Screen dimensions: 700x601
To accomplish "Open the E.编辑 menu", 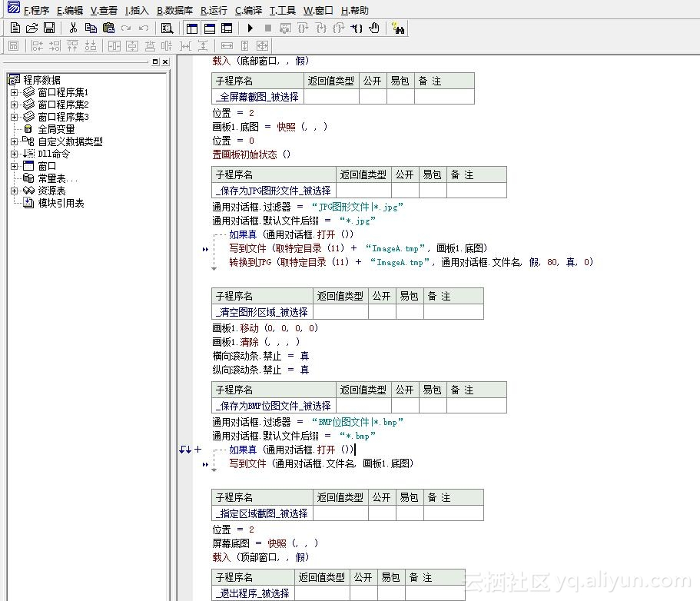I will point(70,10).
